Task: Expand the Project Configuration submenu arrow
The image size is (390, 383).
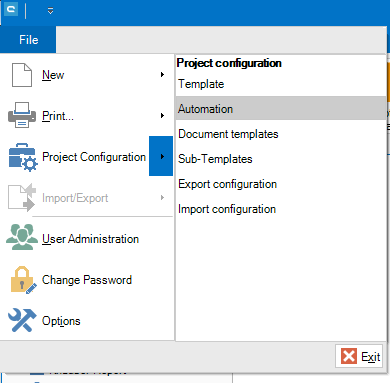Action: 161,156
